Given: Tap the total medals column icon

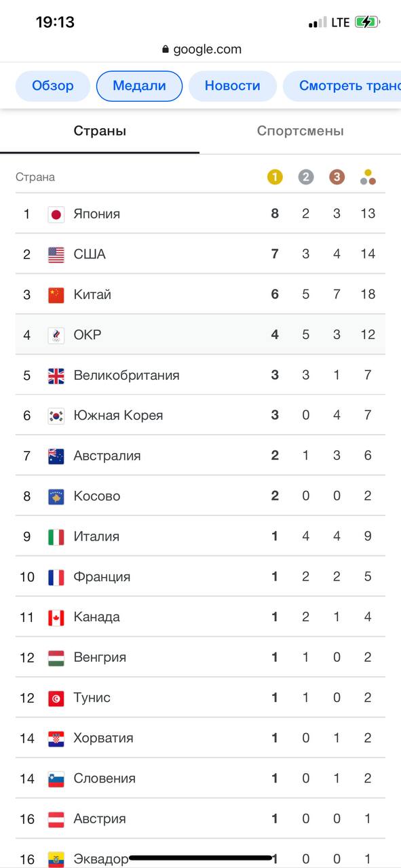Looking at the screenshot, I should pyautogui.click(x=368, y=177).
